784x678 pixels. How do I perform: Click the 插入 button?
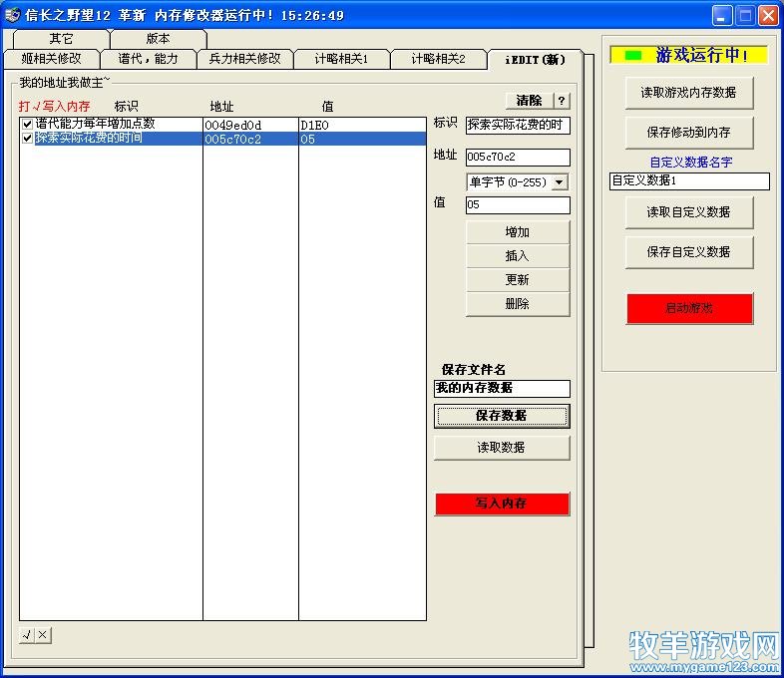coord(518,256)
